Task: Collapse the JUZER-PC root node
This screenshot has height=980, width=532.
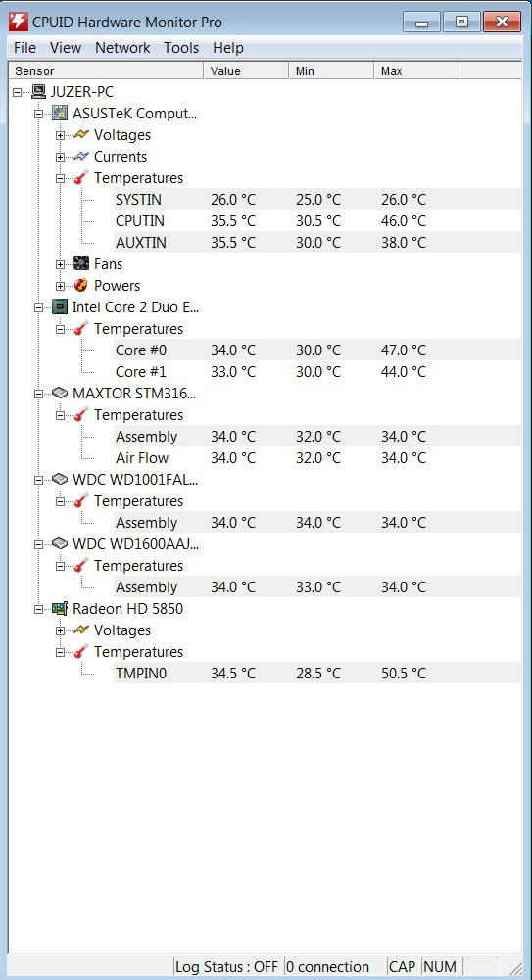Action: [17, 92]
